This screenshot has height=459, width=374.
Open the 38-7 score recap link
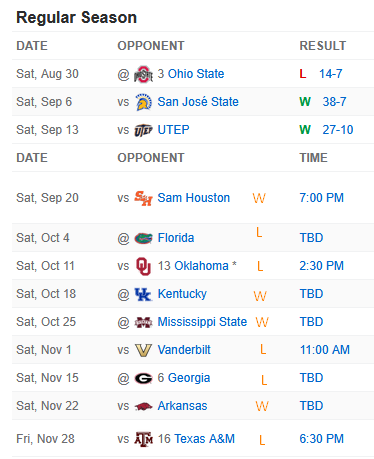334,102
